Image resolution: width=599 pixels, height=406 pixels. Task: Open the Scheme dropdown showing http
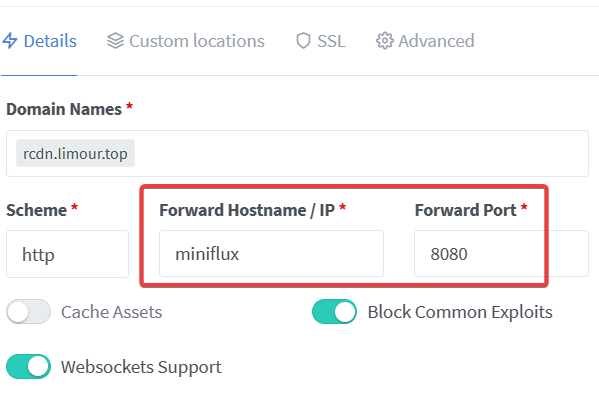click(67, 254)
